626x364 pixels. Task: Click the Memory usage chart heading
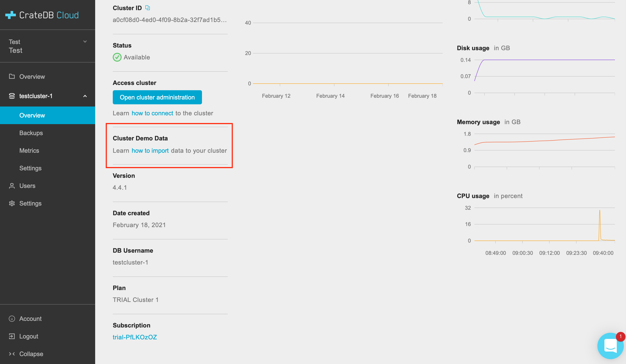(x=478, y=122)
